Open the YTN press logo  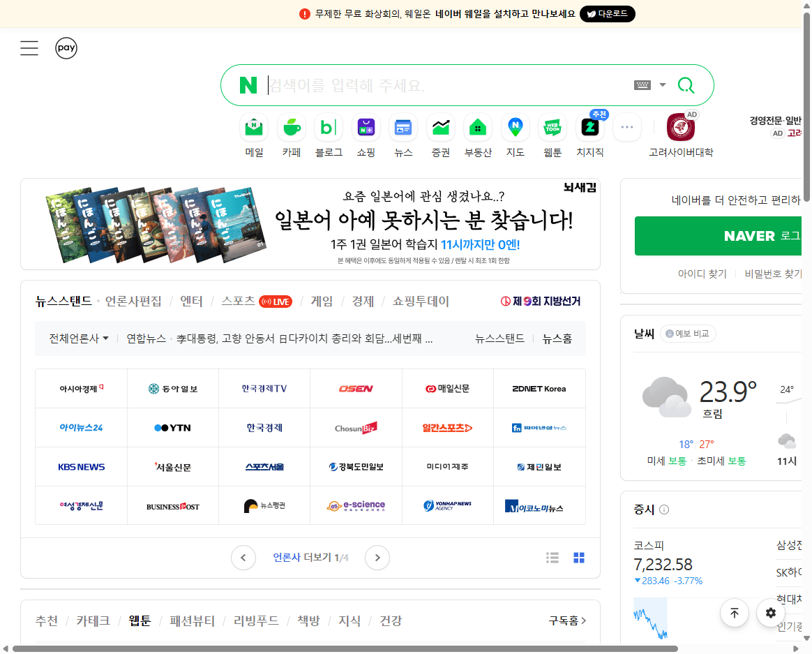[173, 428]
